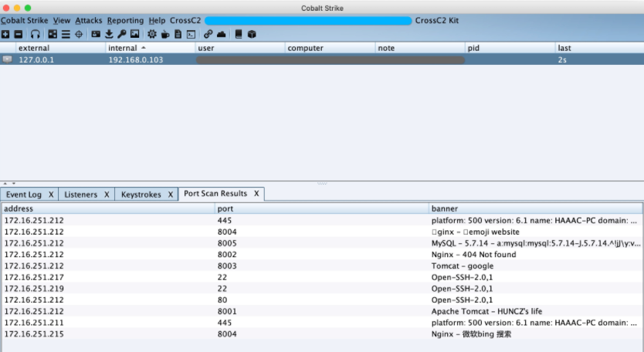
Task: Click the coffee cup Java applet icon
Action: (165, 34)
